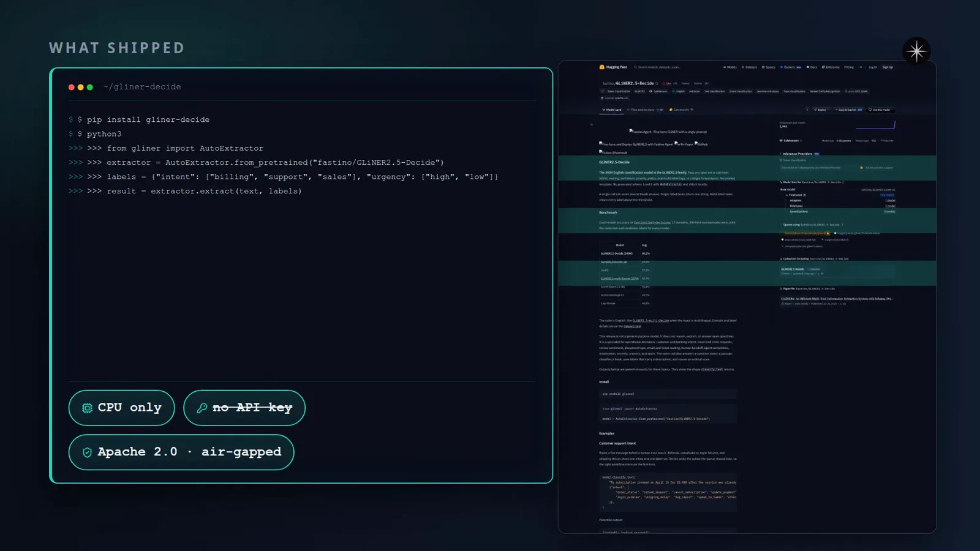
Task: Click the Search models, datasets, users field
Action: [658, 67]
